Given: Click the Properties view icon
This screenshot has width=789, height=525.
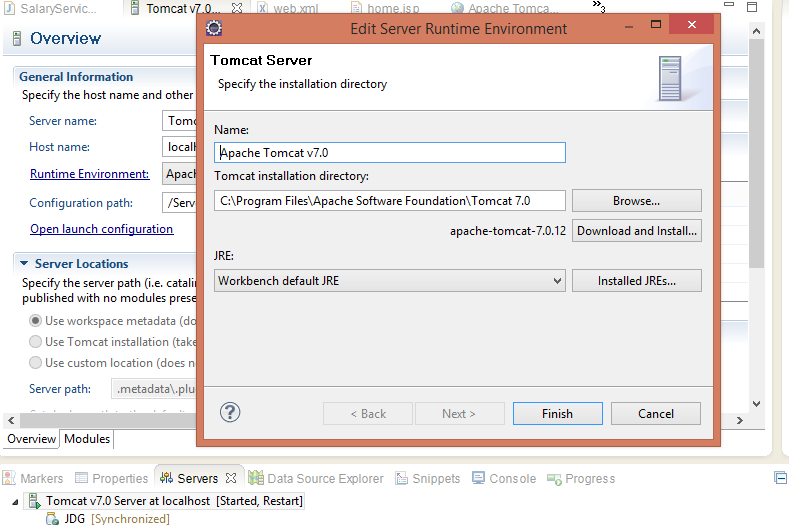Looking at the screenshot, I should [x=81, y=477].
